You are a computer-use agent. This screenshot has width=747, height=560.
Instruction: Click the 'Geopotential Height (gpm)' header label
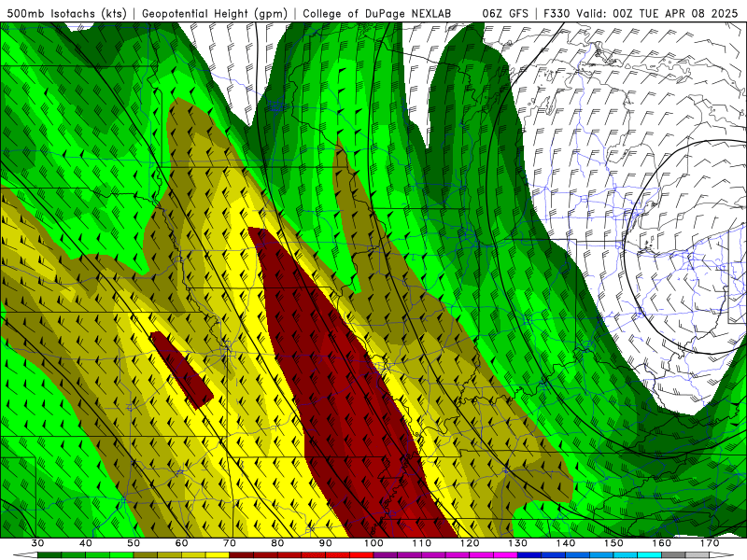click(x=215, y=13)
